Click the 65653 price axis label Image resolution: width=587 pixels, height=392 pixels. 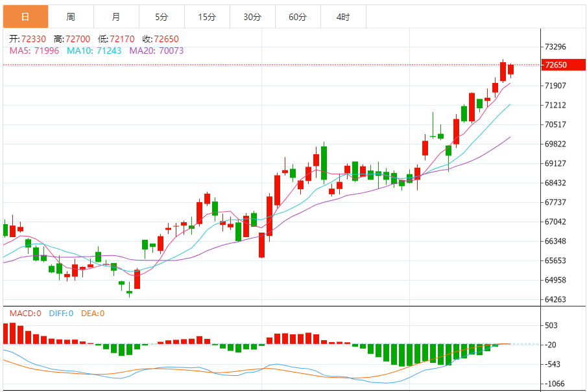tap(556, 260)
